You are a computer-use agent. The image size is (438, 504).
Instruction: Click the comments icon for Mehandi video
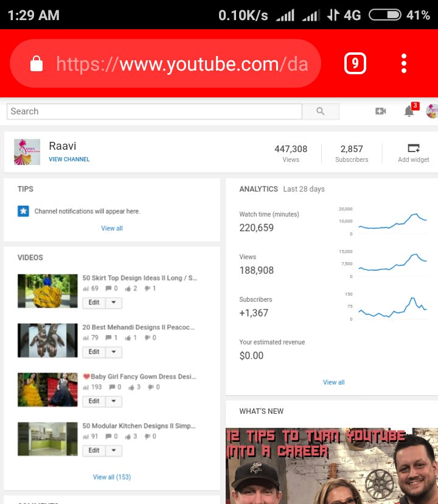109,337
